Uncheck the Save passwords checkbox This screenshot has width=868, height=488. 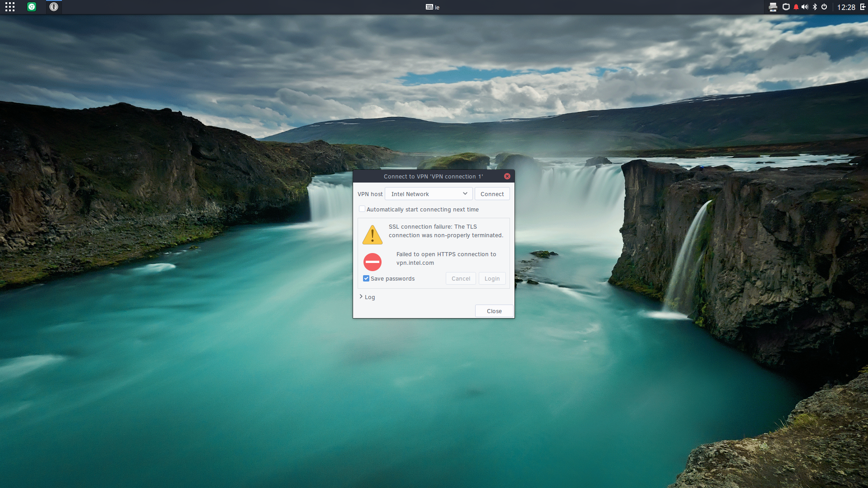pyautogui.click(x=366, y=278)
